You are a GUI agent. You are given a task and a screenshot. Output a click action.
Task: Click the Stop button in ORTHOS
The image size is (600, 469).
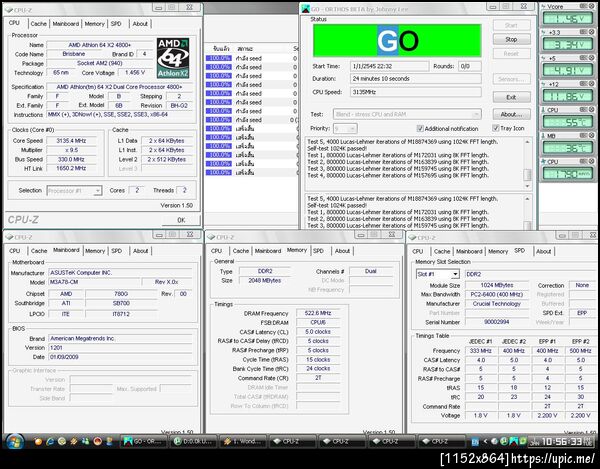[x=511, y=39]
